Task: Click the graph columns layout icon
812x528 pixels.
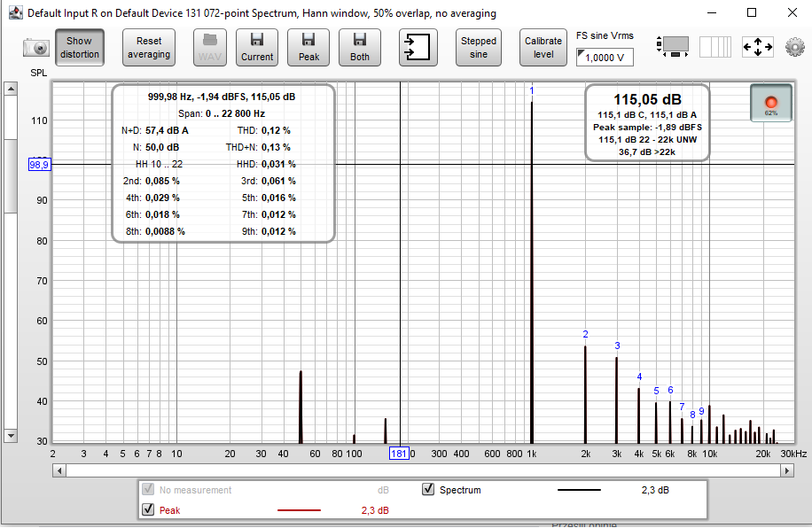Action: (x=715, y=47)
